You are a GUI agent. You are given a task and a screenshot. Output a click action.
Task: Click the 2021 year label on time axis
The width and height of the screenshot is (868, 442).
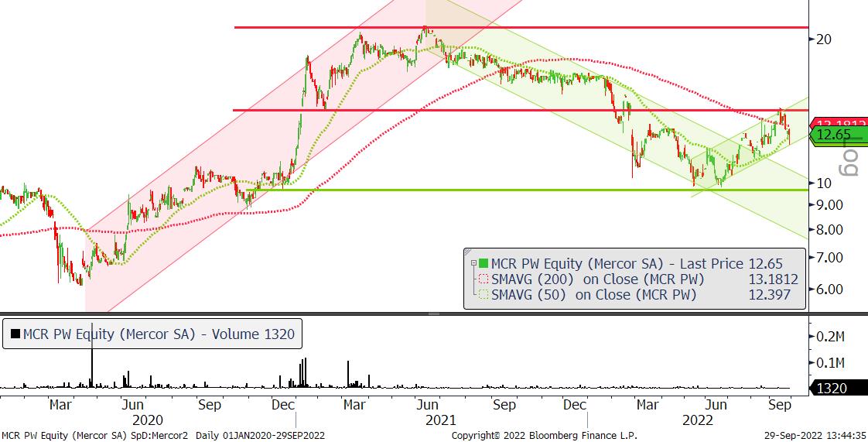(x=441, y=420)
